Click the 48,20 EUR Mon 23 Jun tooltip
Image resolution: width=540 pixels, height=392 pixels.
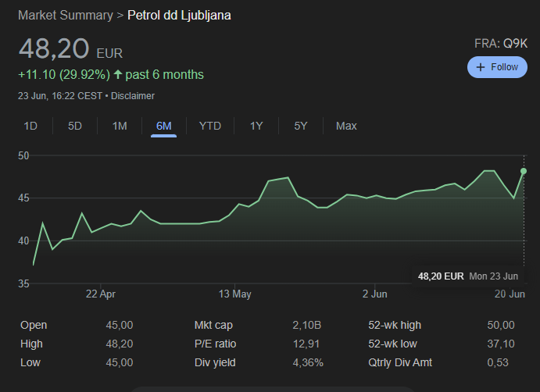[468, 276]
